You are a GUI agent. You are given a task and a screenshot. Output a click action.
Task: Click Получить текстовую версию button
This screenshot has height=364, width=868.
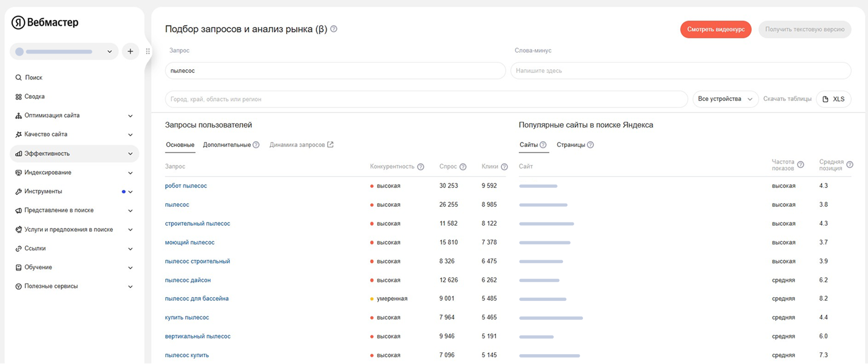click(x=805, y=29)
